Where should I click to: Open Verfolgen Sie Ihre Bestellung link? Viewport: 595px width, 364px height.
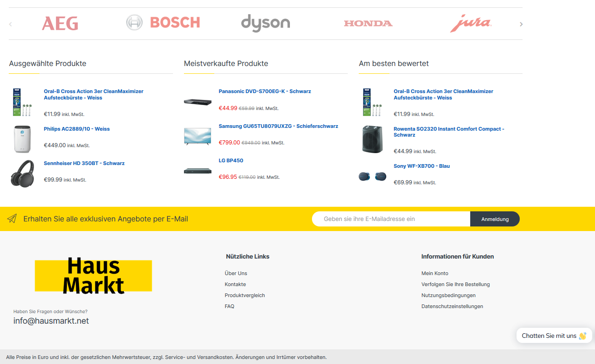click(456, 284)
